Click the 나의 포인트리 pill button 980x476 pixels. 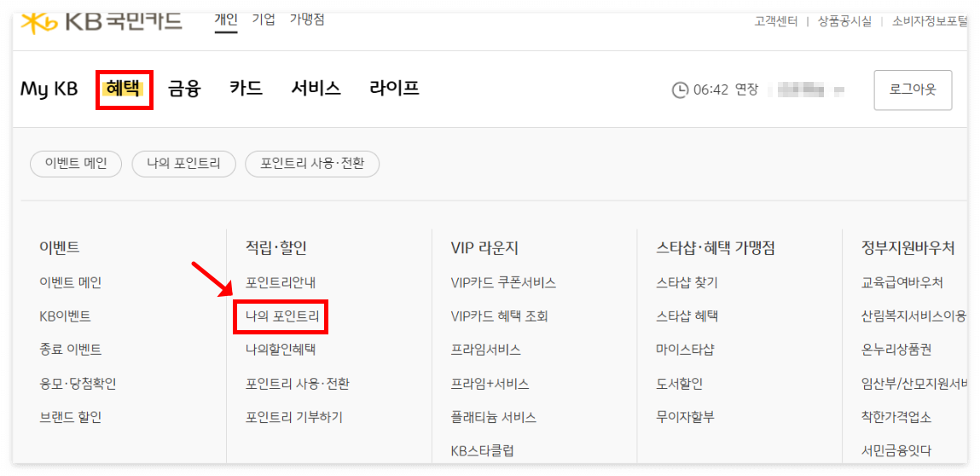click(183, 165)
